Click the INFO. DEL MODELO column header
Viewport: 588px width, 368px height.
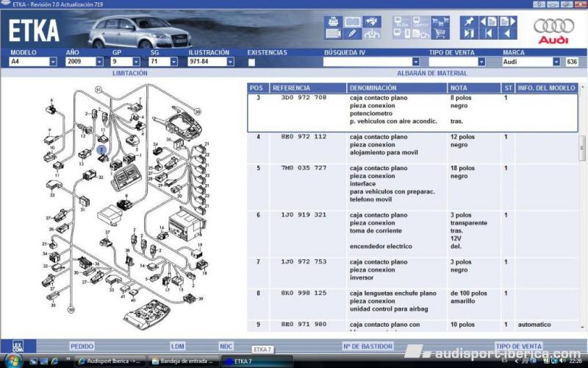coord(546,88)
